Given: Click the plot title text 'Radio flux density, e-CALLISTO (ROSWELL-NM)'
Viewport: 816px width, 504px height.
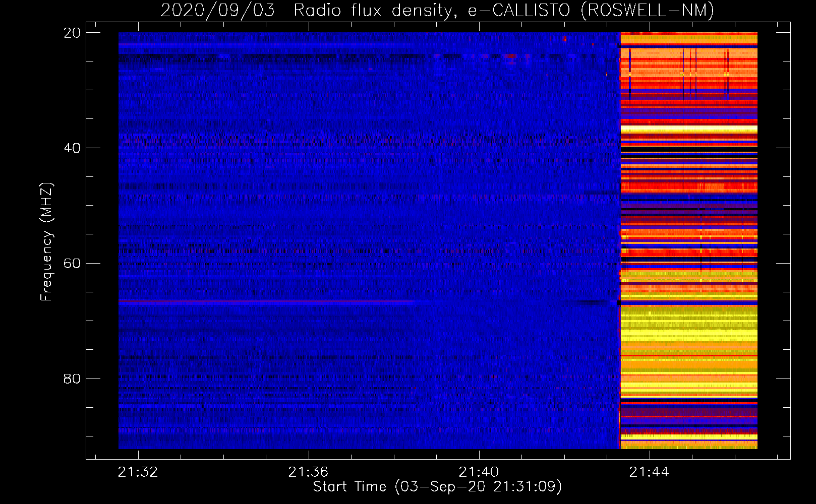Looking at the screenshot, I should click(x=504, y=10).
